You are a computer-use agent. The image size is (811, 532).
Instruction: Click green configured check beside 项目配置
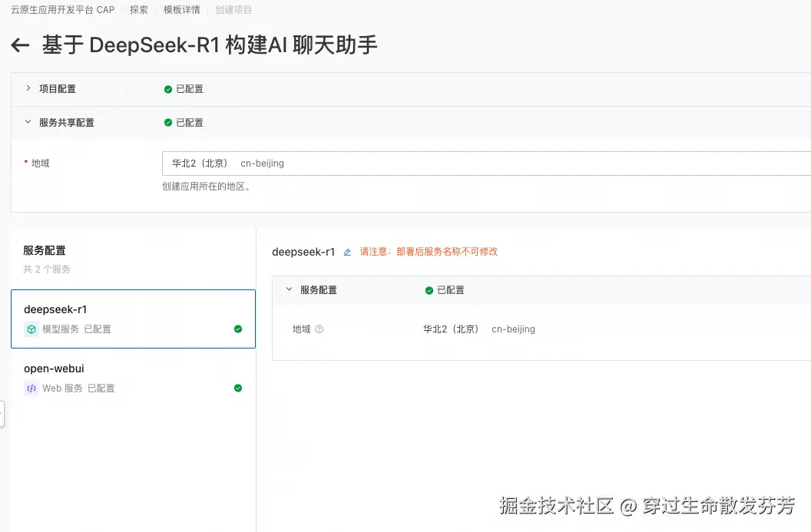(168, 89)
